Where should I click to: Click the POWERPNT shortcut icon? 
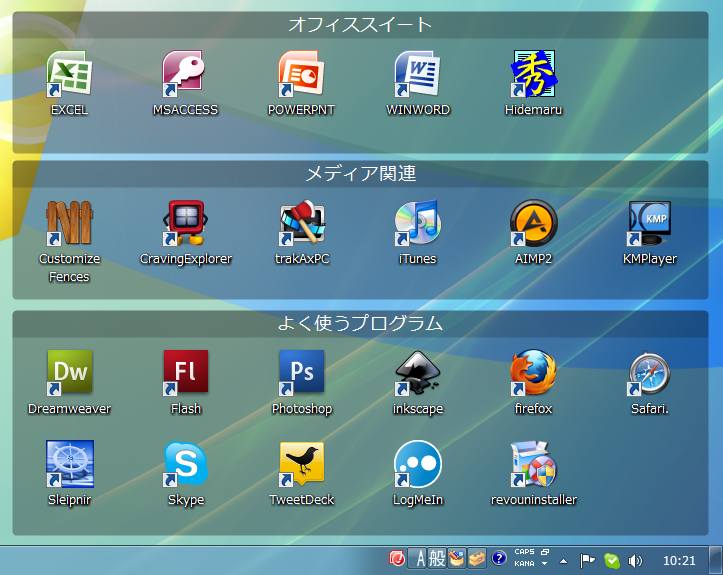(302, 74)
